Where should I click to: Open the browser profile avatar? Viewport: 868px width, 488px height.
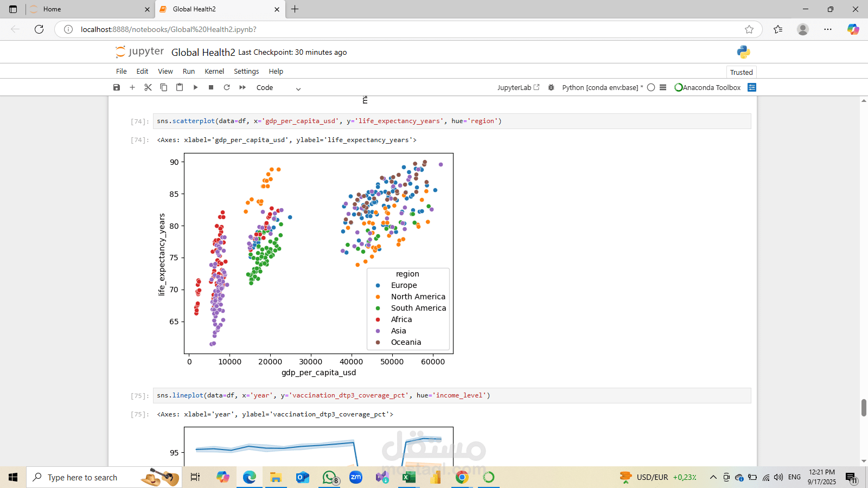pos(803,29)
